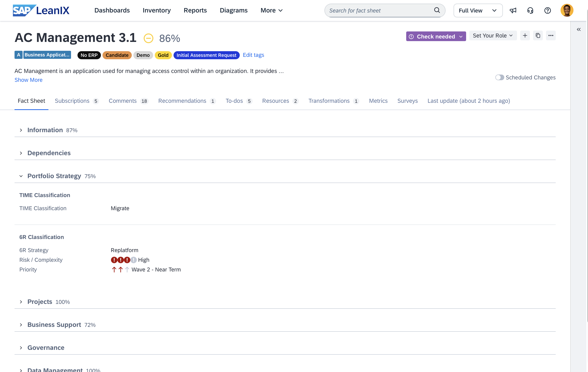Viewport: 588px width, 372px height.
Task: Select the Fact Sheet tab
Action: pyautogui.click(x=31, y=101)
